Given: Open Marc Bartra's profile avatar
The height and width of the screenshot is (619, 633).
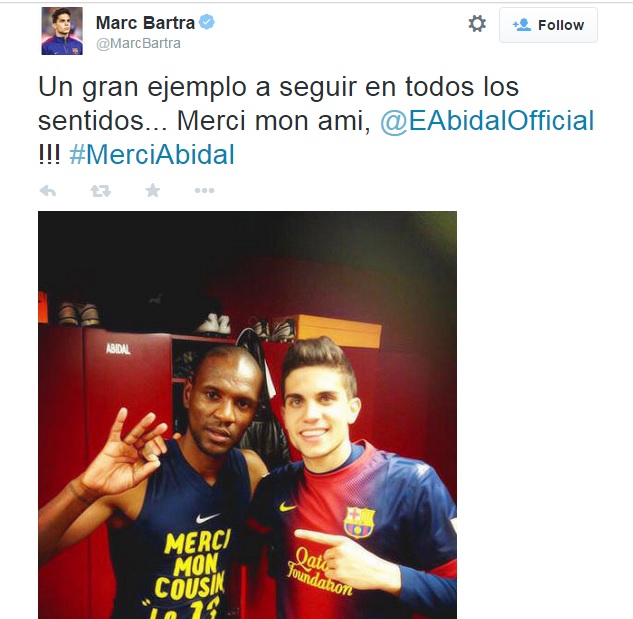Looking at the screenshot, I should [x=62, y=31].
